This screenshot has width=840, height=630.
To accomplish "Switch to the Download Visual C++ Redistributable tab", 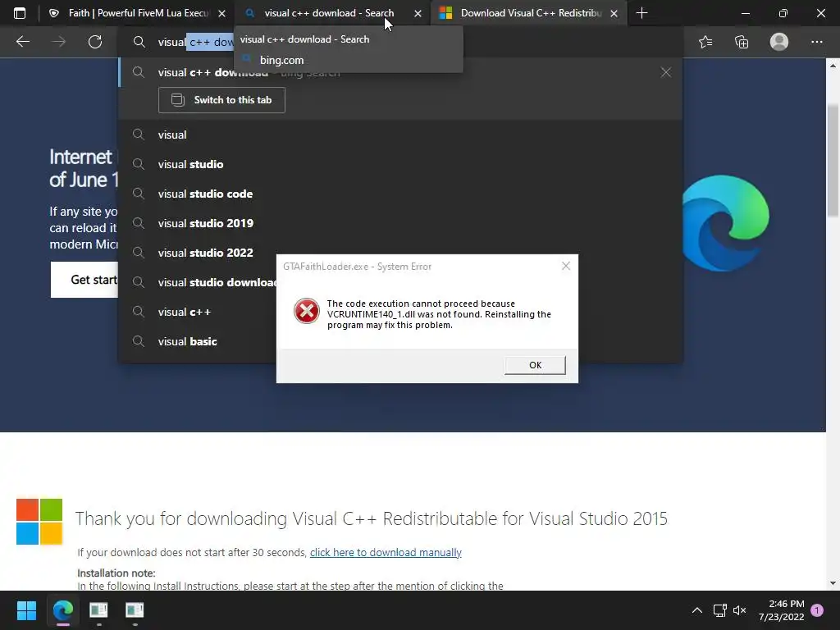I will pos(529,13).
